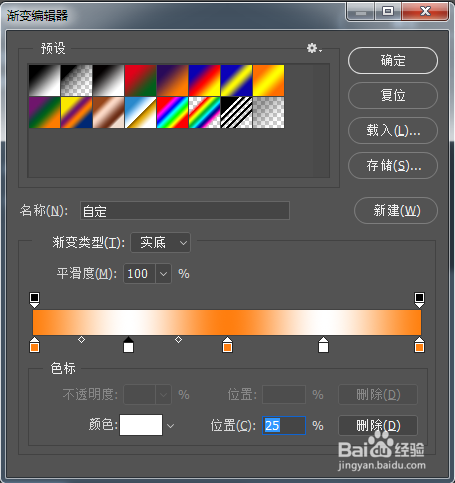
Task: Select the violet-green-orange gradient preset
Action: coord(45,112)
